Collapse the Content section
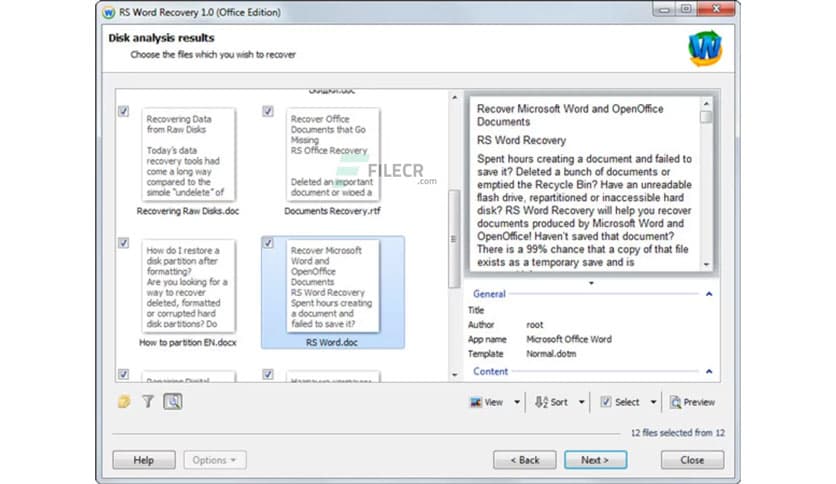This screenshot has height=484, width=836. click(709, 371)
